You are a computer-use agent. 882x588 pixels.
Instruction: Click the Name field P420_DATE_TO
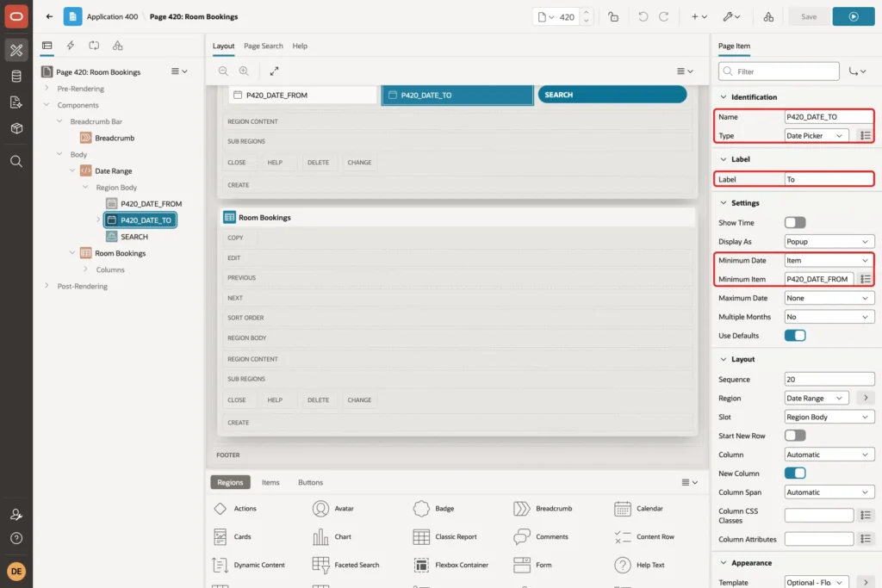[829, 117]
